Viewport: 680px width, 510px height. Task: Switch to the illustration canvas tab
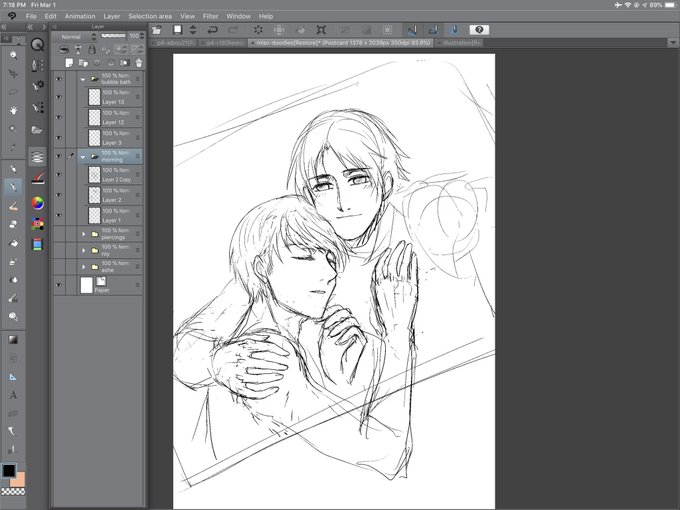click(x=460, y=43)
